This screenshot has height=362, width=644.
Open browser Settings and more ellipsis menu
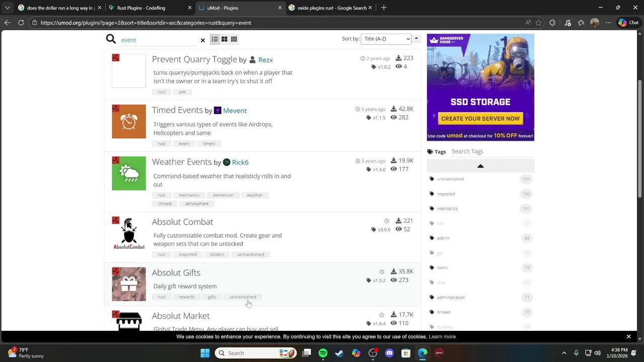click(608, 23)
